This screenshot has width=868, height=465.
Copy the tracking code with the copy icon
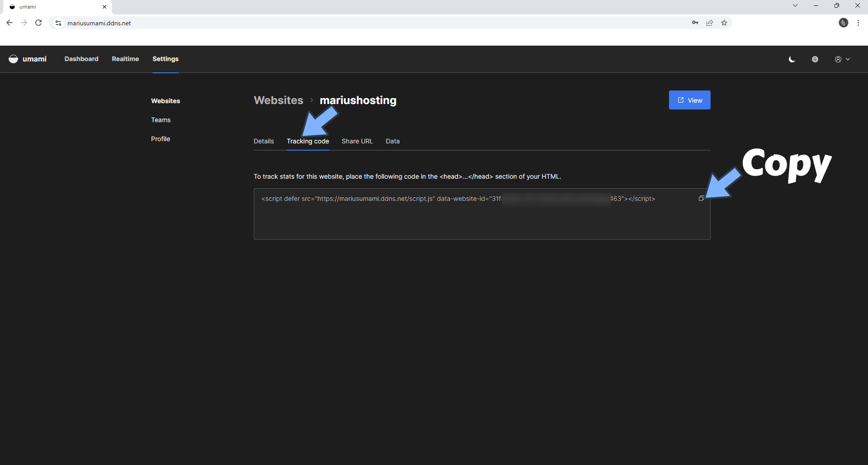coord(701,199)
